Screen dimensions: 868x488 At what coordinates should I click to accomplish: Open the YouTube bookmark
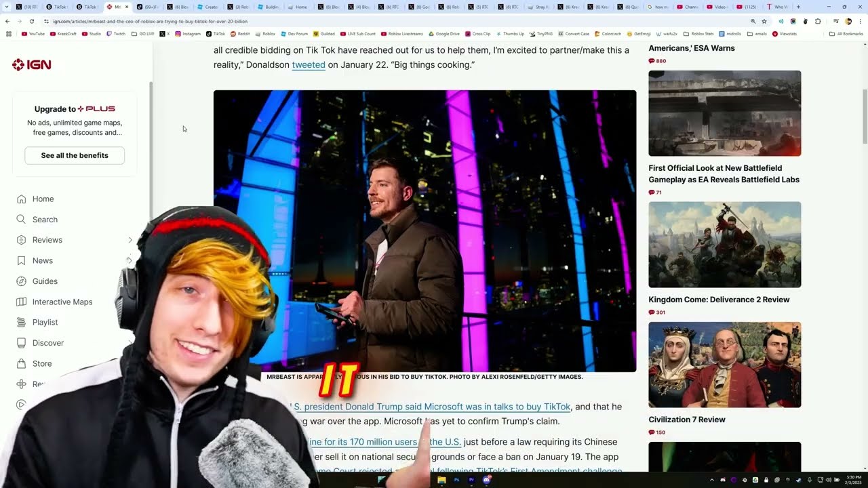click(33, 33)
